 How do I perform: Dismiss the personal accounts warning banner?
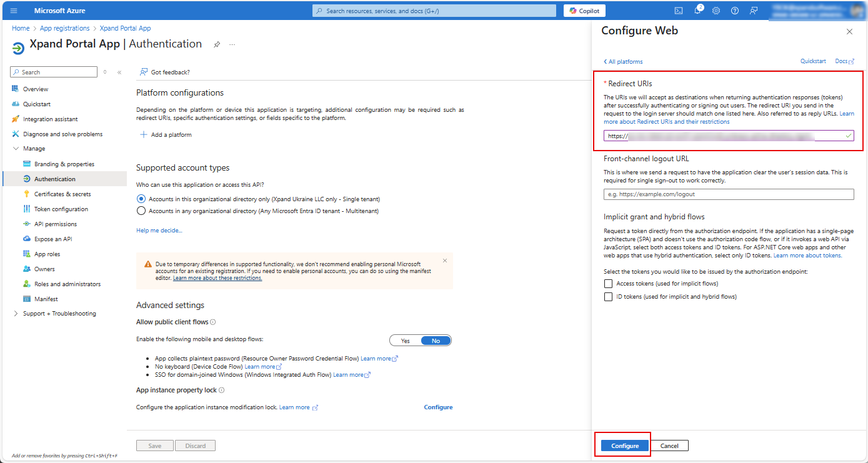(x=445, y=261)
